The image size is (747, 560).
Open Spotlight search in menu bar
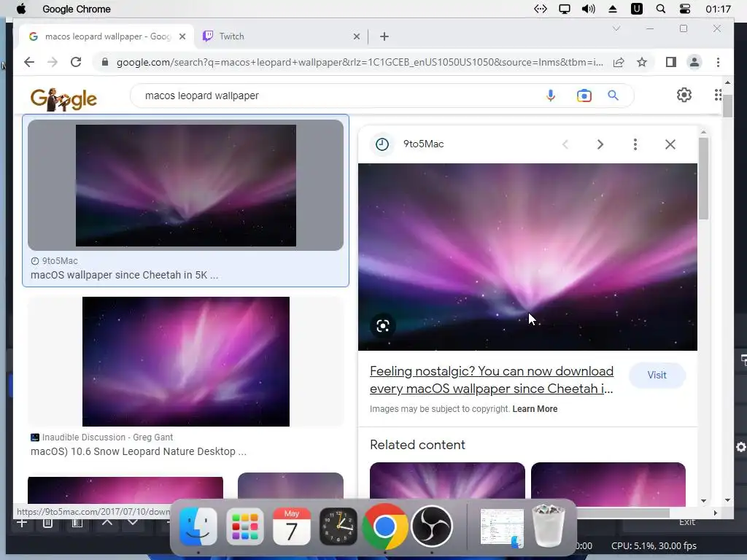pyautogui.click(x=661, y=9)
